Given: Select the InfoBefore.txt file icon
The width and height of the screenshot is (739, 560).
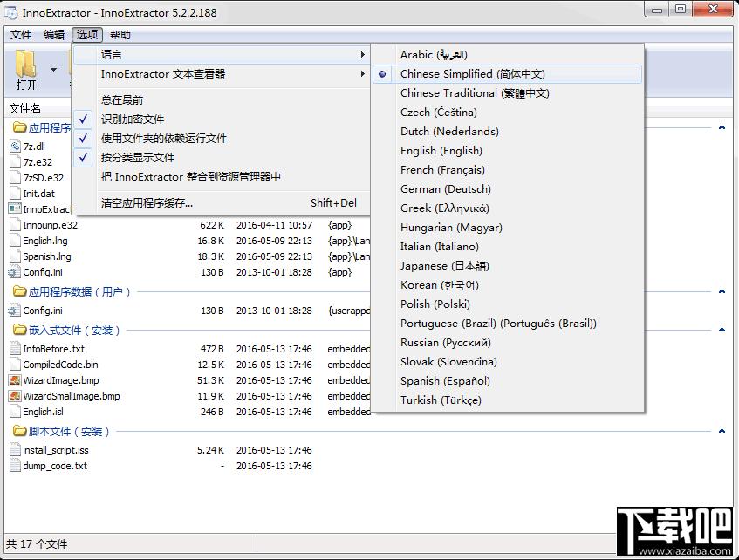Looking at the screenshot, I should tap(15, 349).
